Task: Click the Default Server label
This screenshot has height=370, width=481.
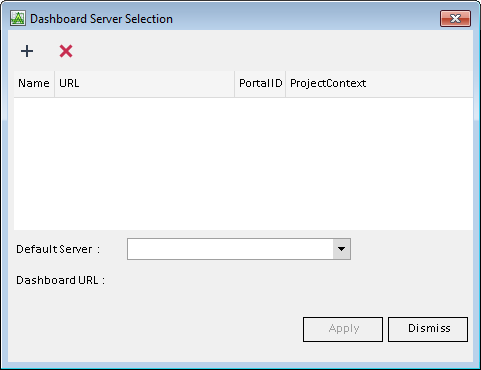Action: (x=58, y=249)
